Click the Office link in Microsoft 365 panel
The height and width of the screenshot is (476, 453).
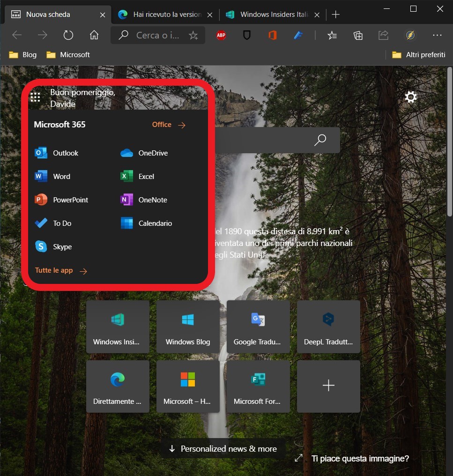point(169,125)
